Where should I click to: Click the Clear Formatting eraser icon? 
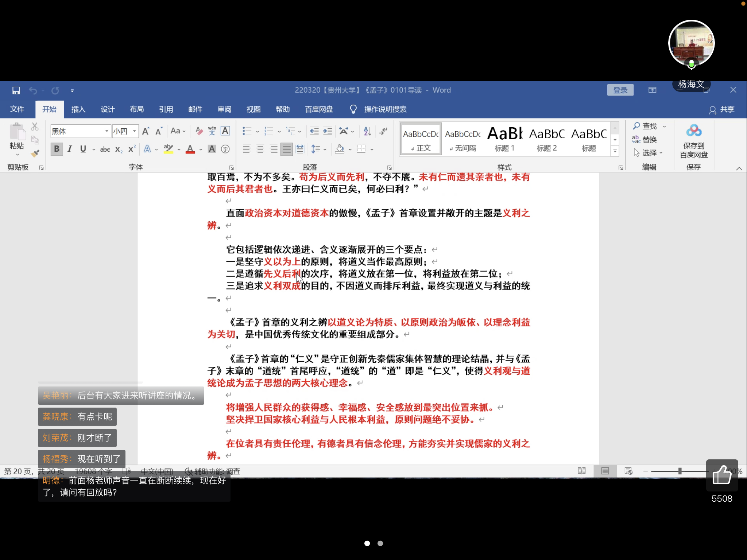199,131
